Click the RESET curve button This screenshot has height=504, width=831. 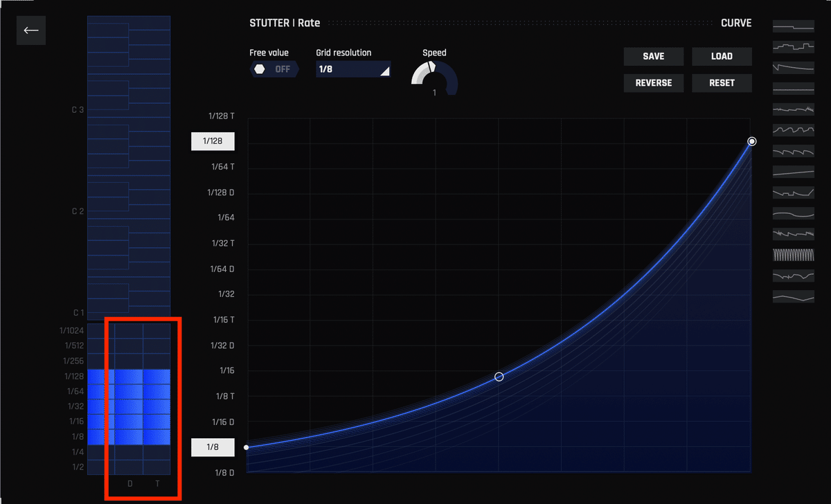point(722,83)
